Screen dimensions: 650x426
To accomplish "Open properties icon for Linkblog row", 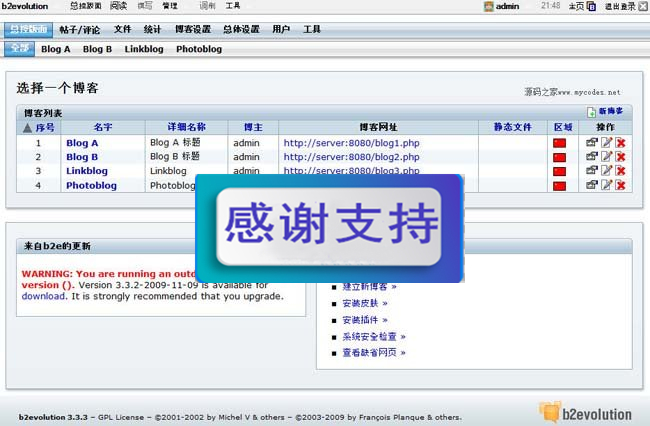I will (592, 170).
